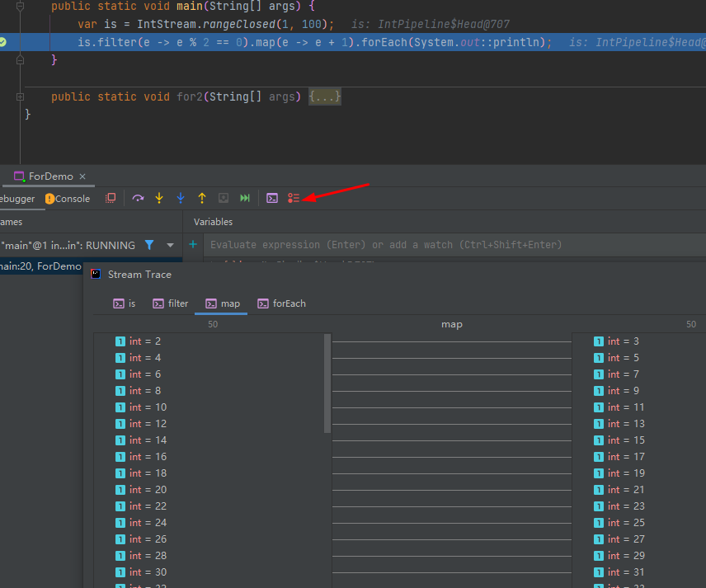
Task: Click the right 'int = 9' result
Action: 616,391
